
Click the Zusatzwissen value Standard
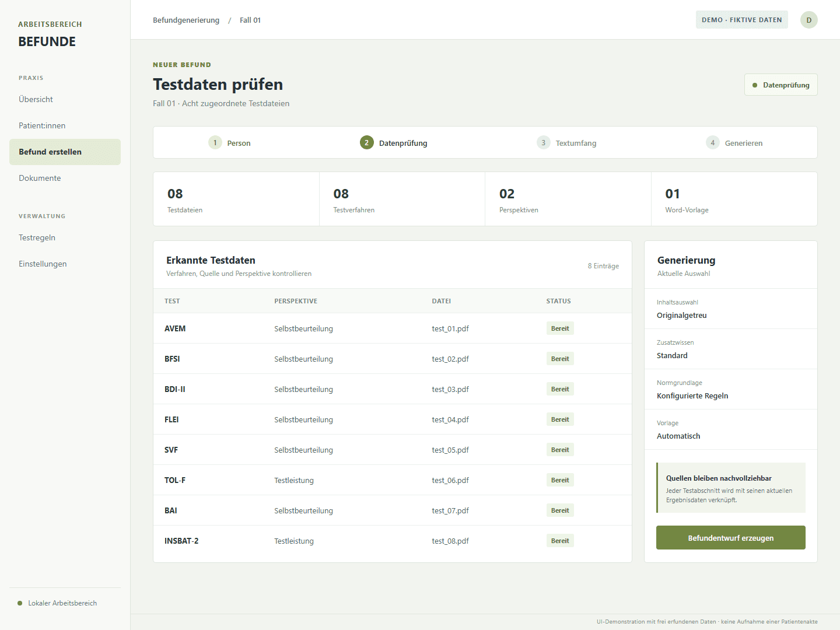672,355
